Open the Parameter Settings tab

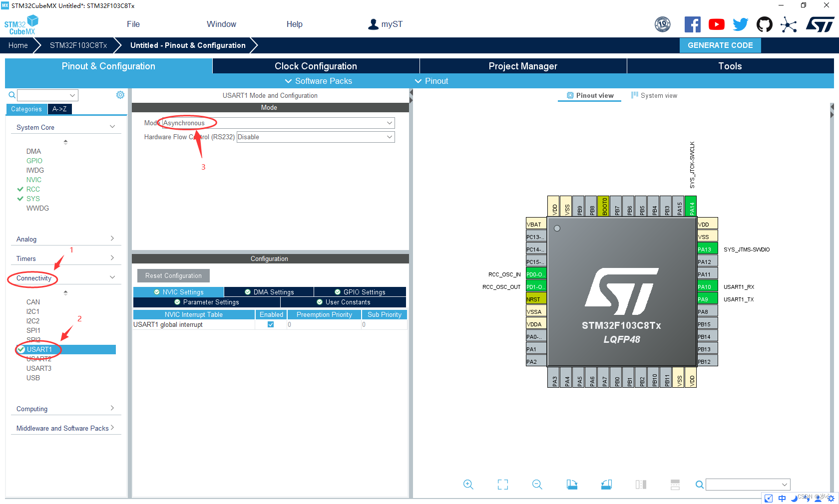(207, 302)
